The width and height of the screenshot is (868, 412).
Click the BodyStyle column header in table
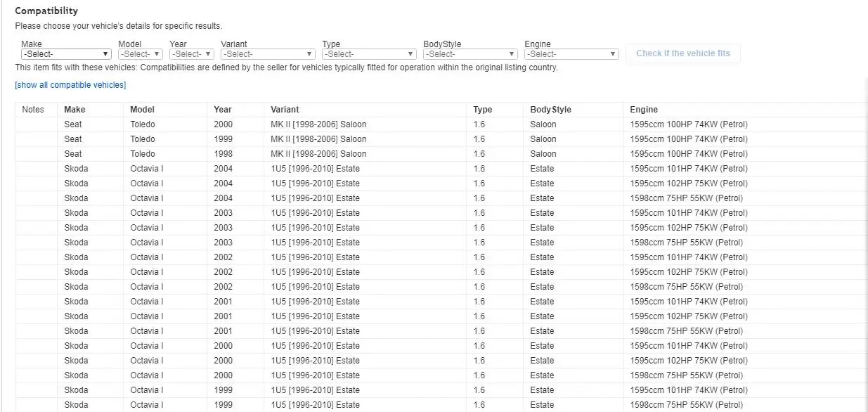(551, 110)
